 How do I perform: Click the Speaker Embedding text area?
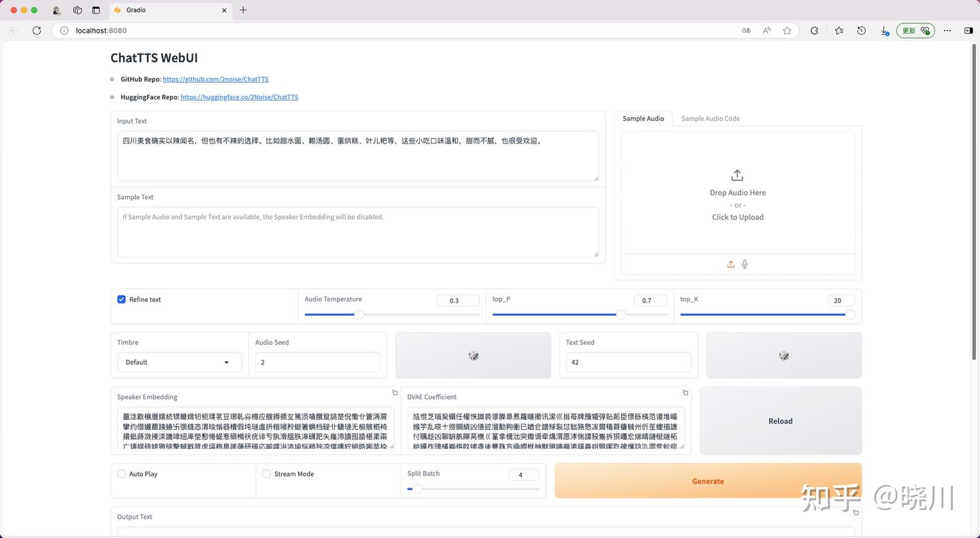coord(256,428)
